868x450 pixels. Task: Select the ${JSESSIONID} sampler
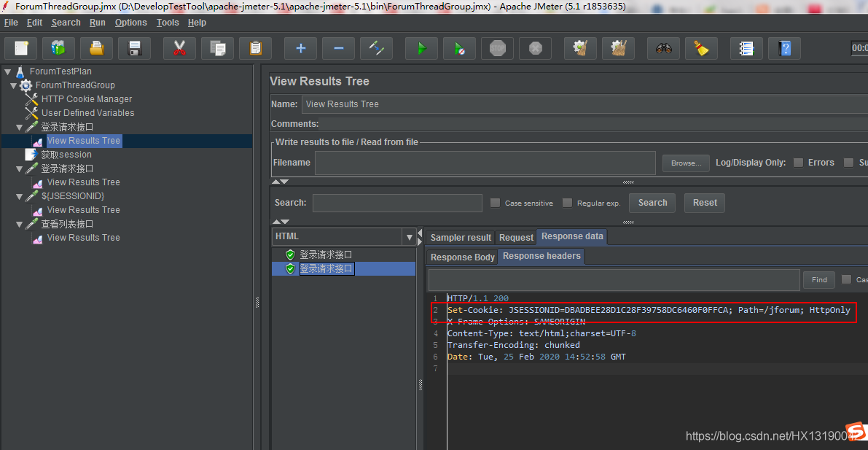coord(73,196)
